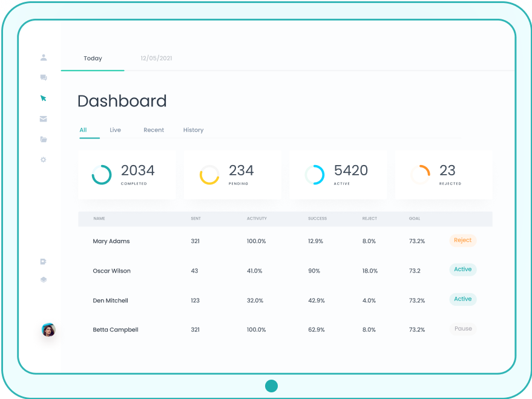Open the folder icon in sidebar
Image resolution: width=532 pixels, height=399 pixels.
pyautogui.click(x=44, y=140)
